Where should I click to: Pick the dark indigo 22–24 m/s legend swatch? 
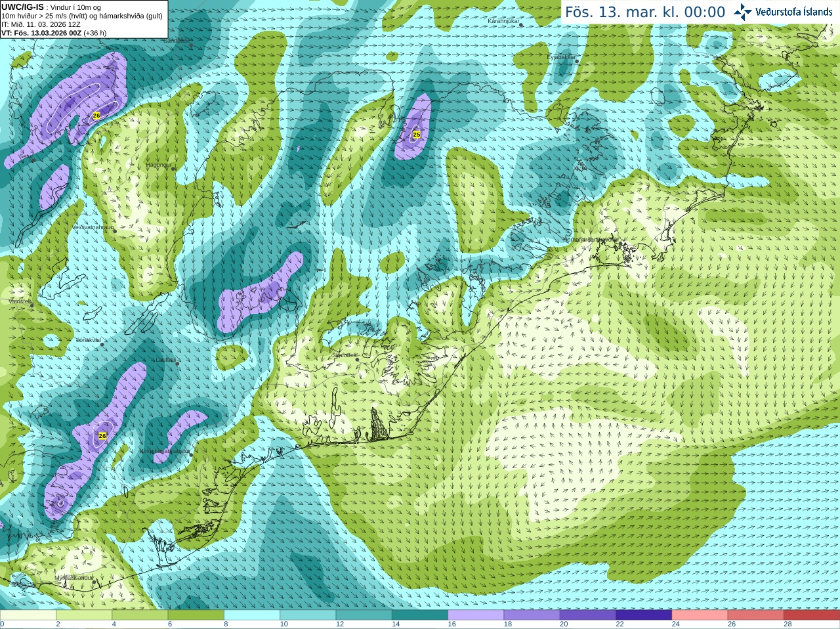pos(644,615)
